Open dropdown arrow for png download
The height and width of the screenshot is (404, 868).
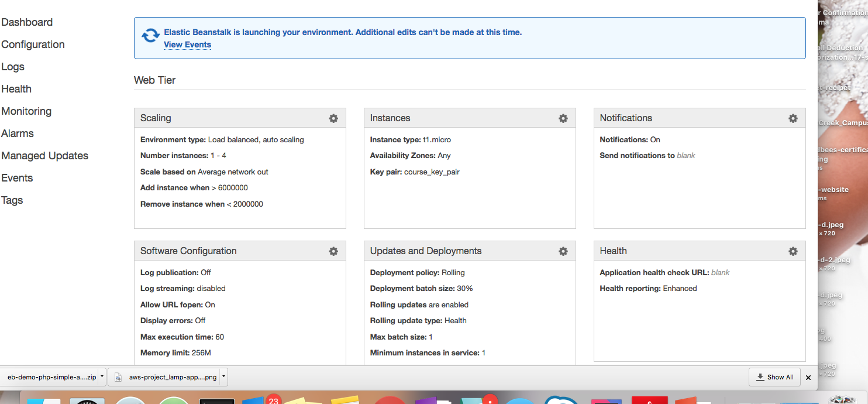pyautogui.click(x=223, y=377)
